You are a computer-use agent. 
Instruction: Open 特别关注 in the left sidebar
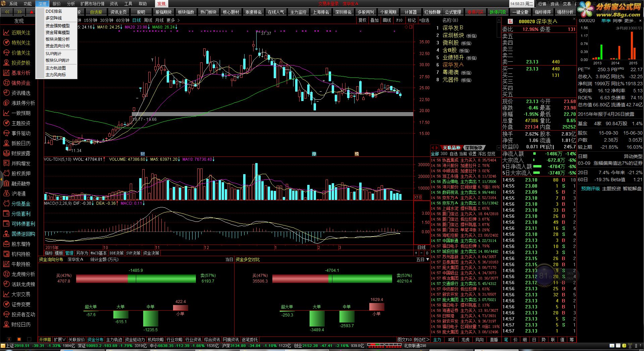[21, 43]
